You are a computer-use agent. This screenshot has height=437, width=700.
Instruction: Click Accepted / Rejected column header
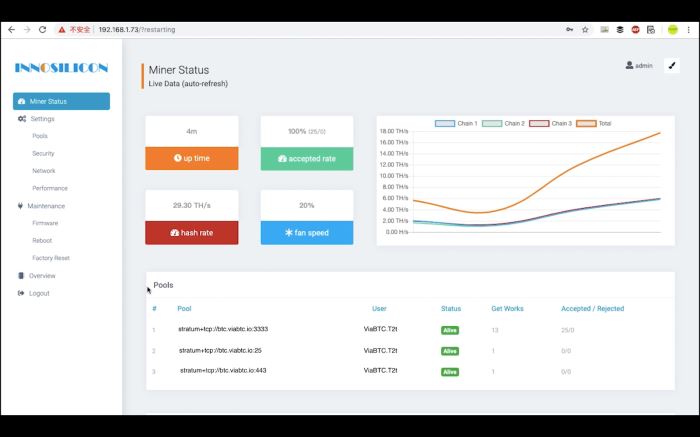592,308
